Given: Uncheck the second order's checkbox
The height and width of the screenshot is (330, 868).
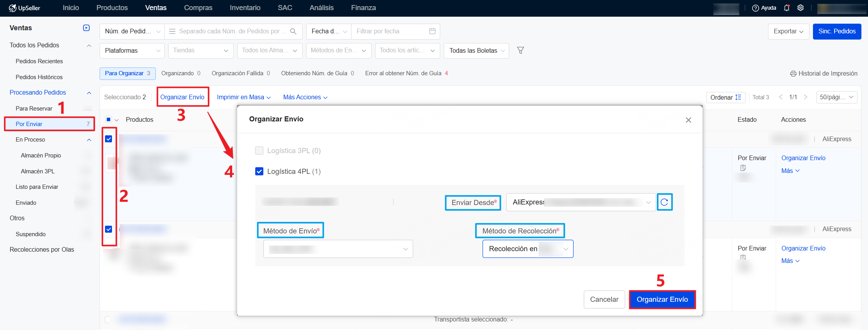Looking at the screenshot, I should coord(108,229).
